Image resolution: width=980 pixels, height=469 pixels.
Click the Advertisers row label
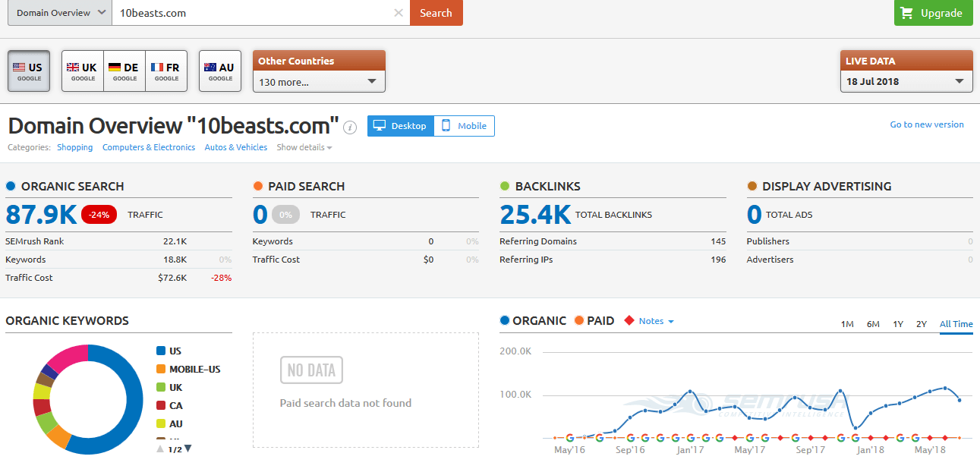click(x=770, y=260)
